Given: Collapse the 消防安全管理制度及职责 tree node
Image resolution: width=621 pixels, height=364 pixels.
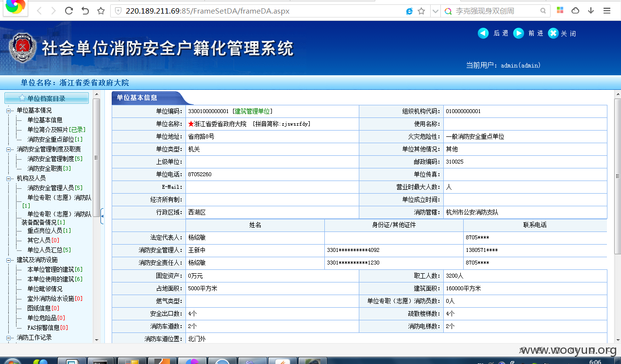Looking at the screenshot, I should point(9,149).
